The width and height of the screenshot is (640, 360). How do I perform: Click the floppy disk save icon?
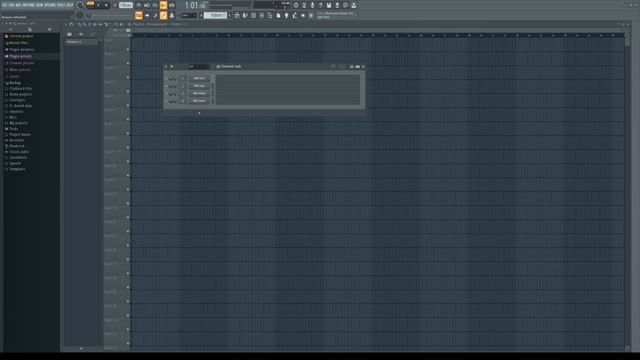point(329,5)
